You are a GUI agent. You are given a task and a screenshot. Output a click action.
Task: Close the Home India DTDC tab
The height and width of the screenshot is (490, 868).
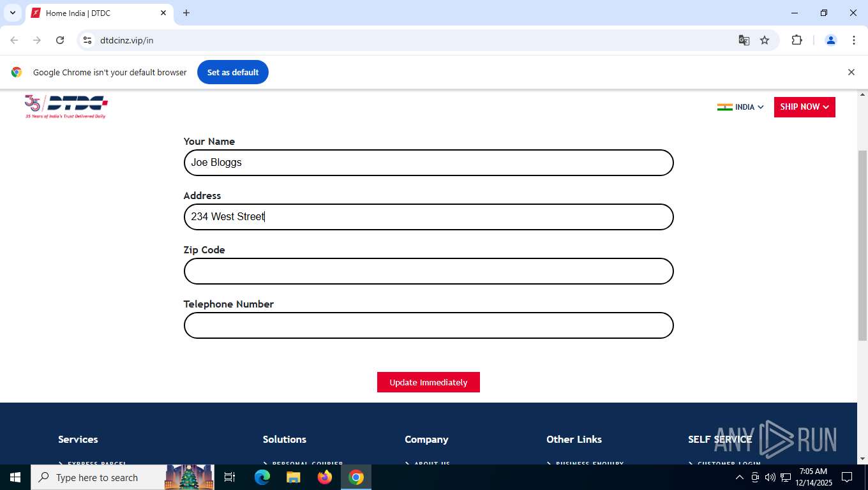pos(163,13)
